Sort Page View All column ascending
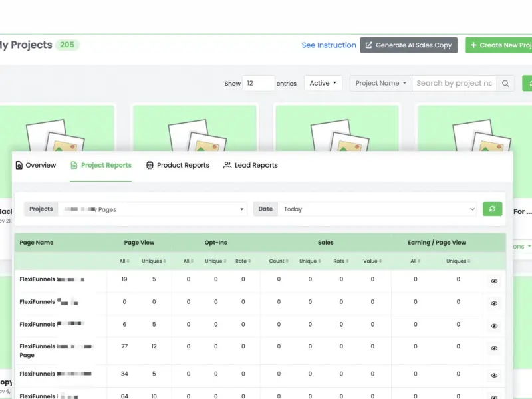This screenshot has width=532, height=399. [x=128, y=261]
